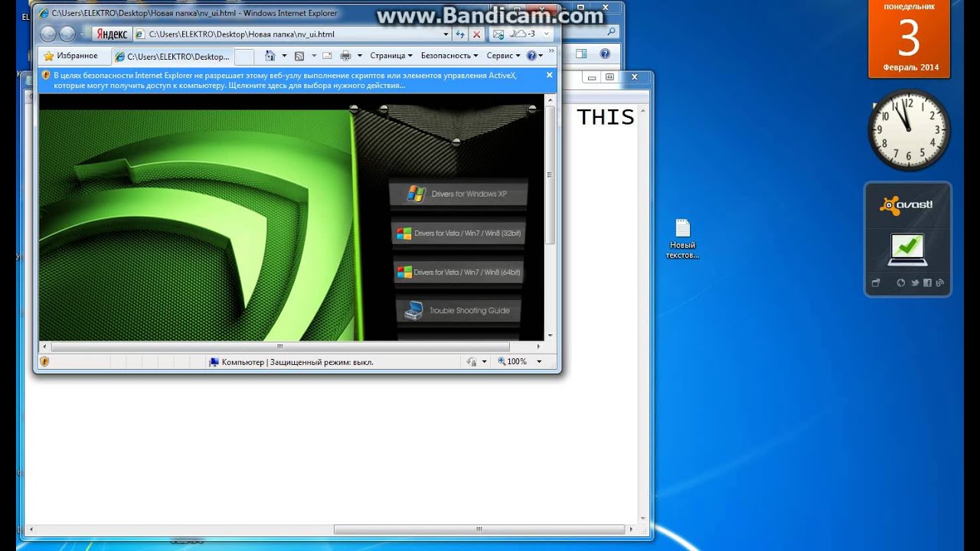The image size is (980, 551).
Task: Select the C:\Users\ELEKTRO\Desktop tab
Action: pos(172,57)
